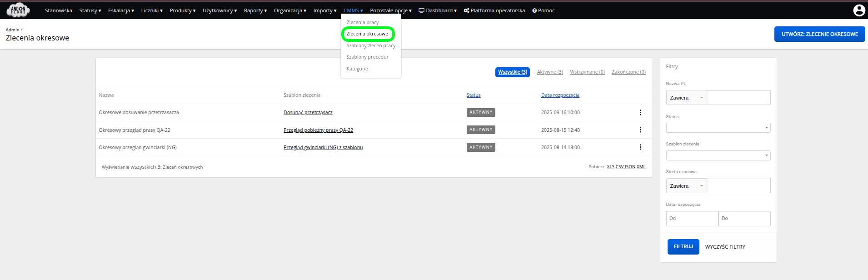This screenshot has width=868, height=280.
Task: Choose Kategorie in the CMMS dropdown
Action: [357, 69]
